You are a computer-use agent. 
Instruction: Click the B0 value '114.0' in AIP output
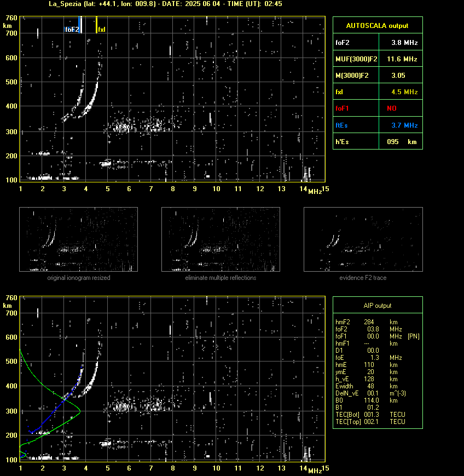372,400
